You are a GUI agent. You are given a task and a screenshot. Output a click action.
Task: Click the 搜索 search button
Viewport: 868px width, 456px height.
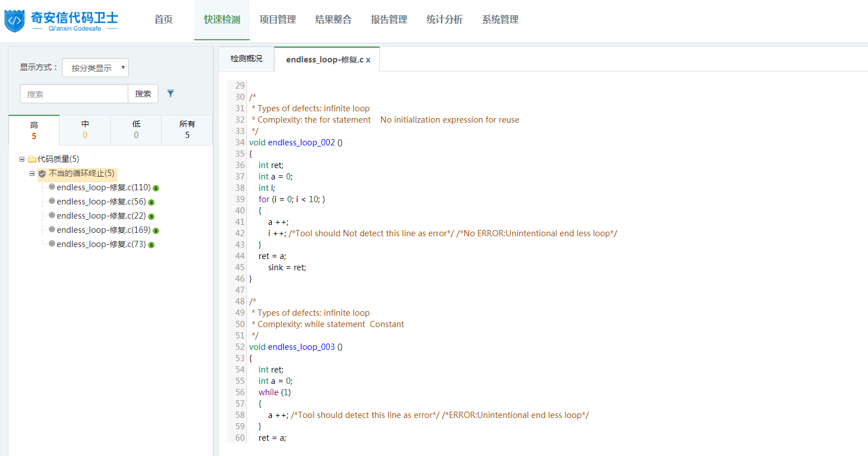[143, 94]
